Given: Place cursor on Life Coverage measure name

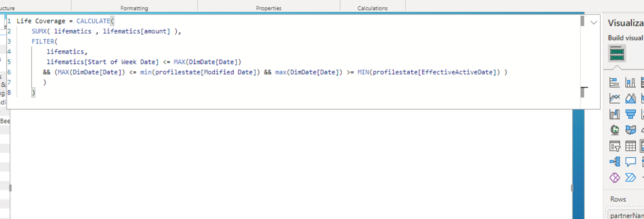Looking at the screenshot, I should pyautogui.click(x=41, y=21).
